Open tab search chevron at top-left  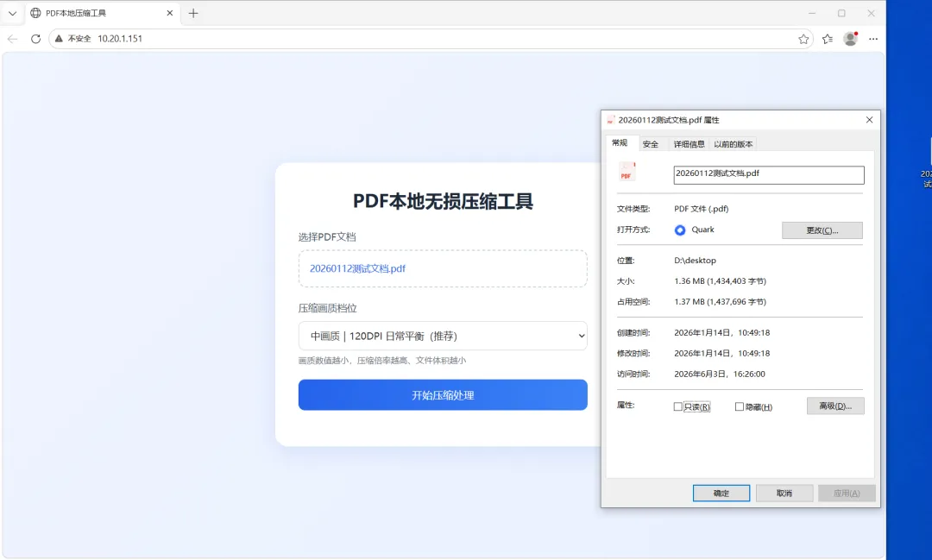[12, 13]
